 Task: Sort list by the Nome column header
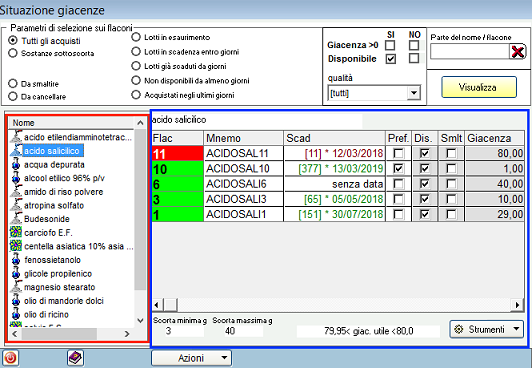(x=72, y=123)
